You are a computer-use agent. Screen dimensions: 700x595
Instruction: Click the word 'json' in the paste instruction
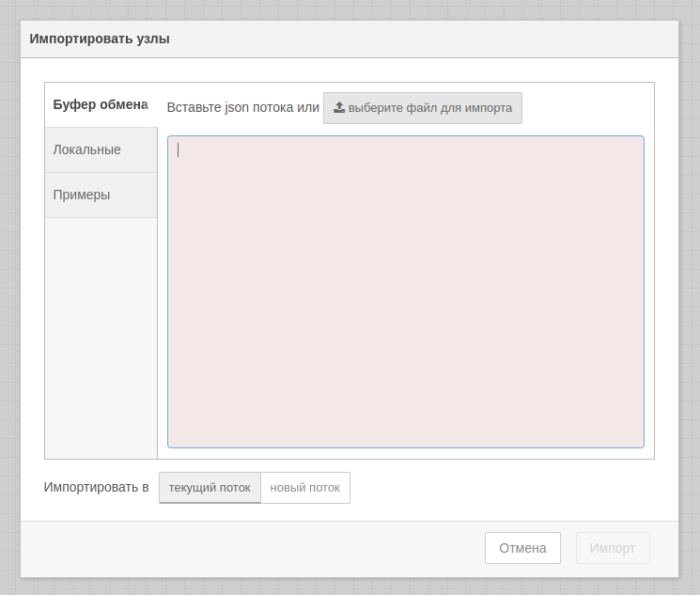coord(237,107)
